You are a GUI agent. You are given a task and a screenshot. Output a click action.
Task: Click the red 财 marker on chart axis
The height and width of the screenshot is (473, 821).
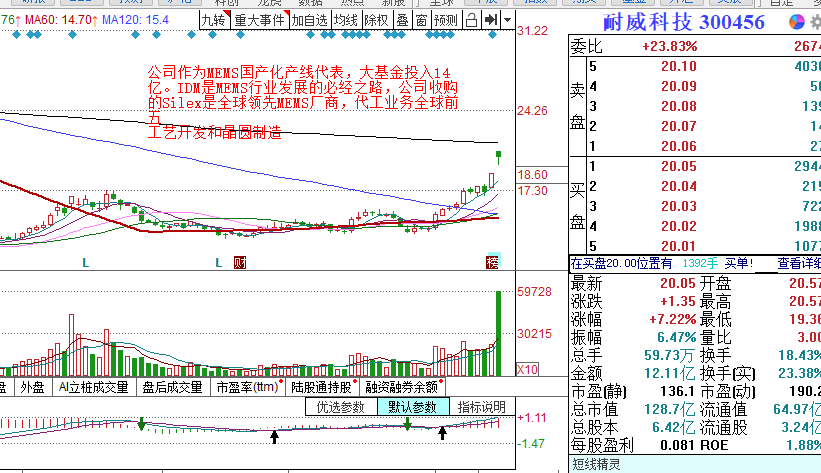[238, 262]
